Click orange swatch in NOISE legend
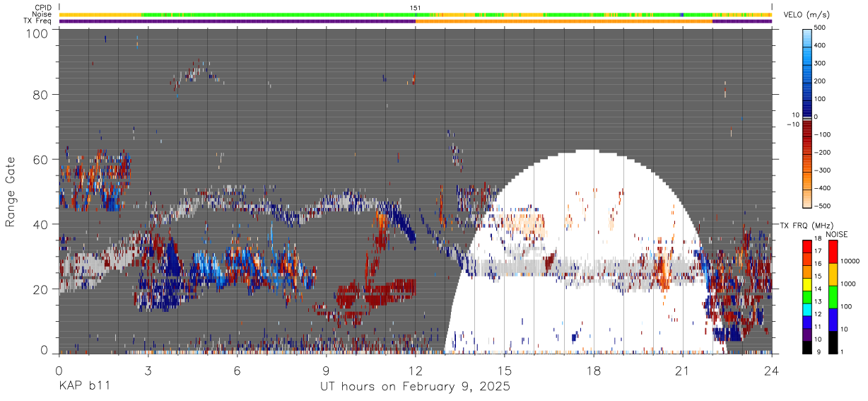 pyautogui.click(x=833, y=274)
